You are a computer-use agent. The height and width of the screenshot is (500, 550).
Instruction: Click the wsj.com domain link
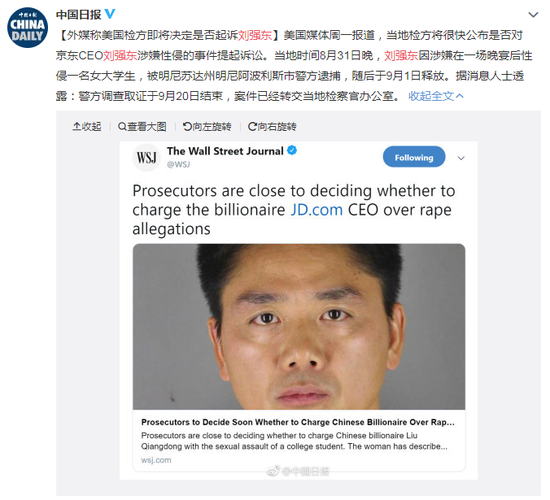156,460
